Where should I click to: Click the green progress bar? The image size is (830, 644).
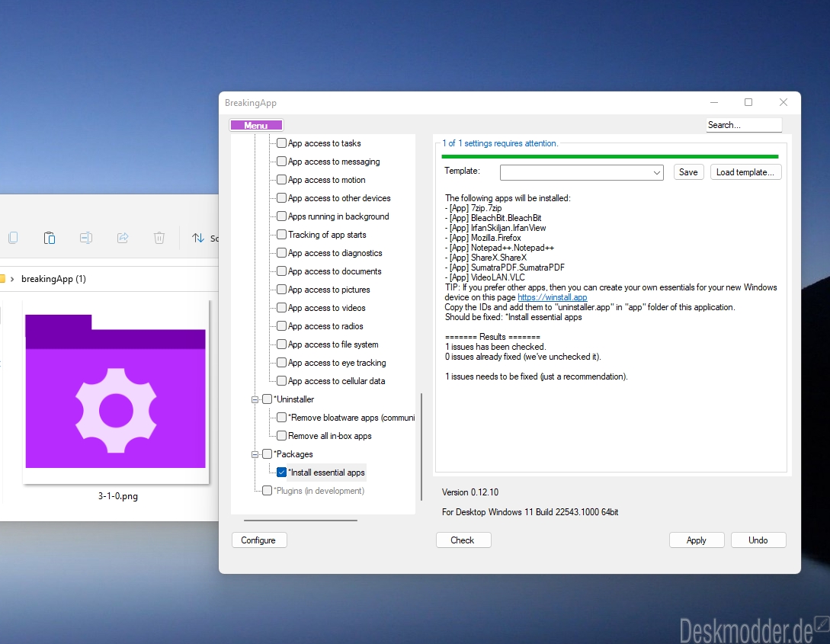[x=610, y=157]
